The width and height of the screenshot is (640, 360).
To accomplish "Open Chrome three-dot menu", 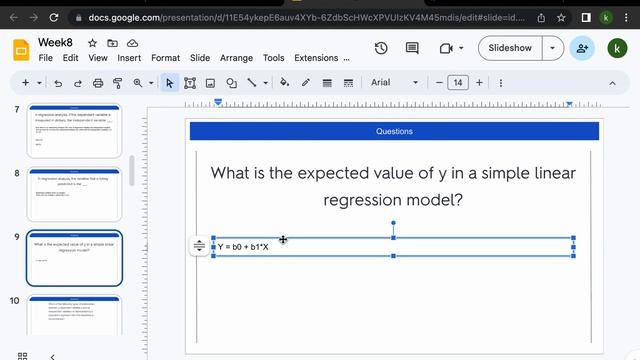I will coord(626,18).
